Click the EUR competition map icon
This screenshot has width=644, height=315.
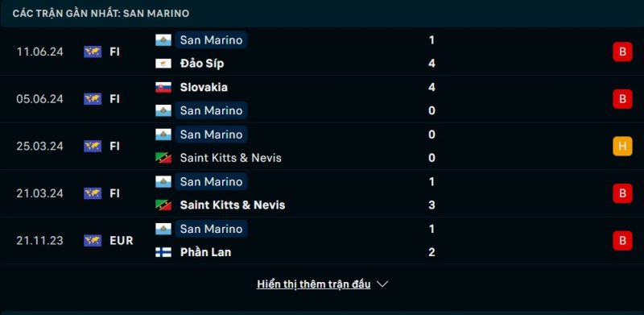coord(93,241)
